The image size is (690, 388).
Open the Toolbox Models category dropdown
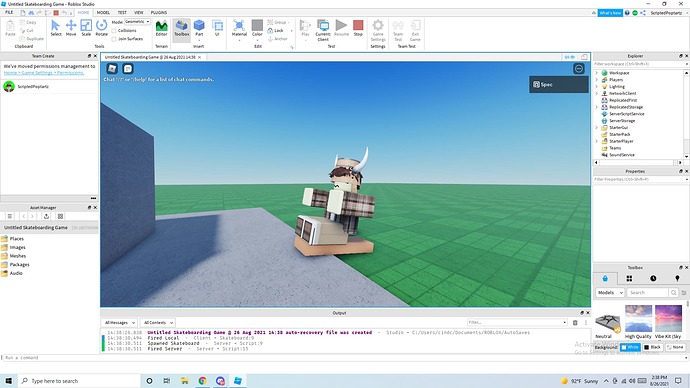tap(610, 293)
